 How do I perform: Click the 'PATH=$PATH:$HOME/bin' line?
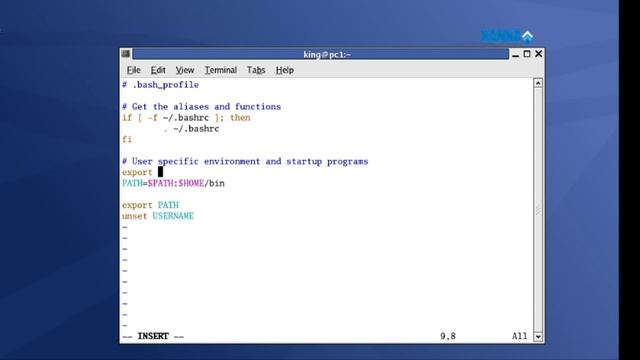[x=173, y=183]
